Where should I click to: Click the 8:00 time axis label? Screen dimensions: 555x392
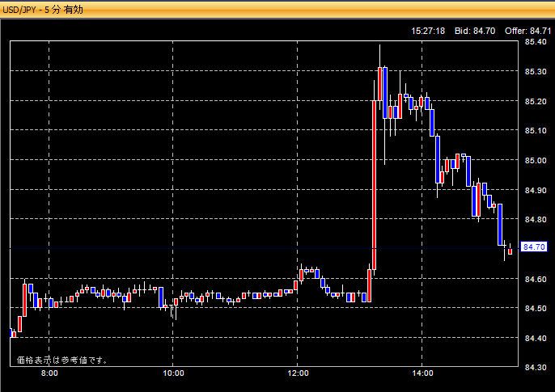[49, 373]
